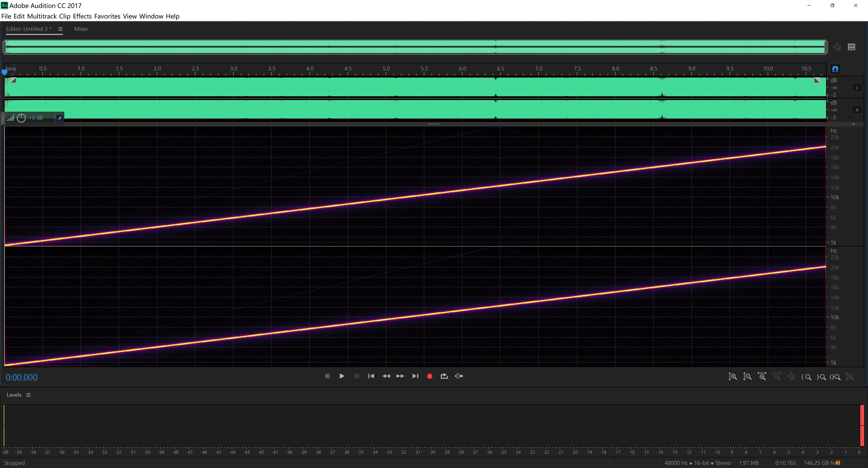Open the Multitrack menu
868x468 pixels.
pyautogui.click(x=42, y=16)
